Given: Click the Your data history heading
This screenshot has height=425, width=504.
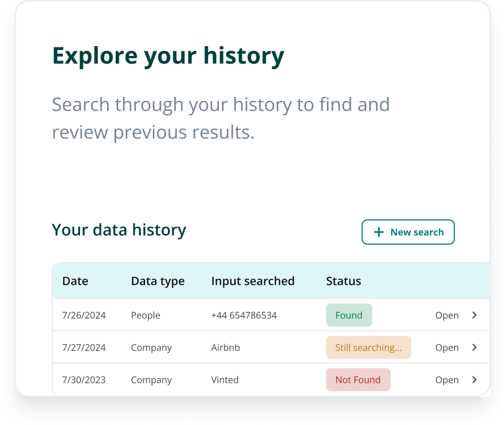Looking at the screenshot, I should (x=119, y=230).
